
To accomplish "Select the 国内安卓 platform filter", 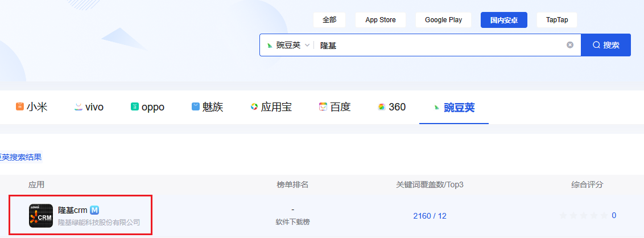I will click(503, 20).
